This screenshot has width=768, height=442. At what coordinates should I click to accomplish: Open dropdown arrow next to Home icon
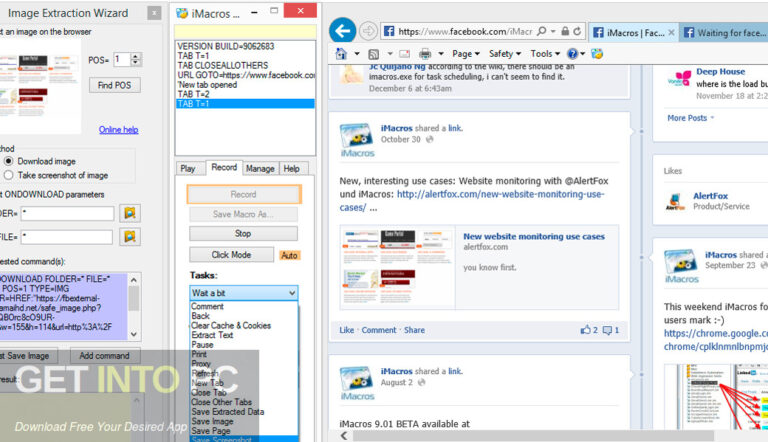pos(357,54)
